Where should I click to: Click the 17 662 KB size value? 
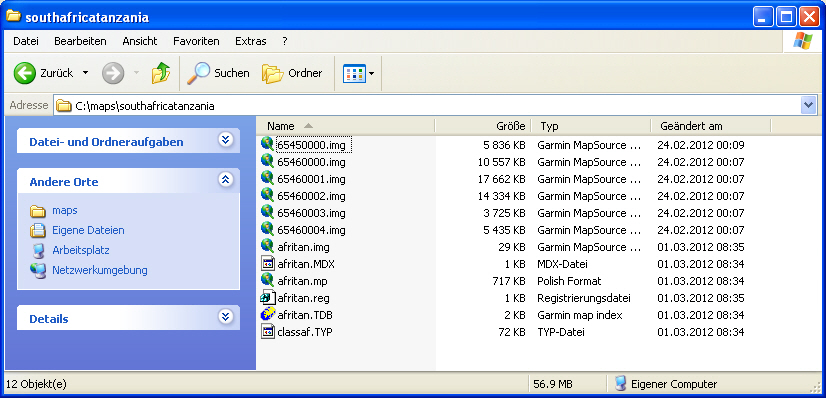point(502,179)
